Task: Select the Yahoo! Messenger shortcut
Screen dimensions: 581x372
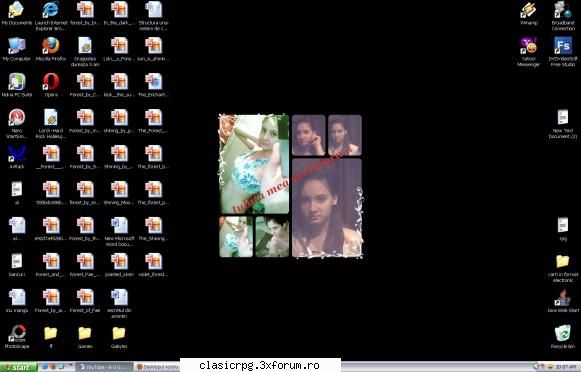Action: point(528,52)
